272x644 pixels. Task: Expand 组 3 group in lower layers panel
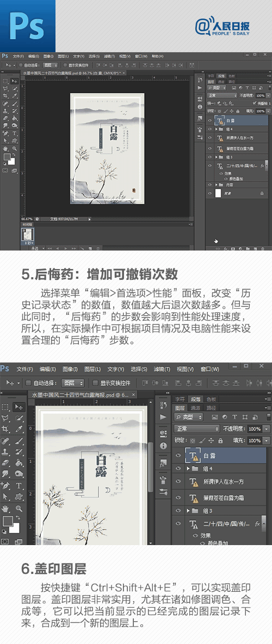click(x=188, y=510)
